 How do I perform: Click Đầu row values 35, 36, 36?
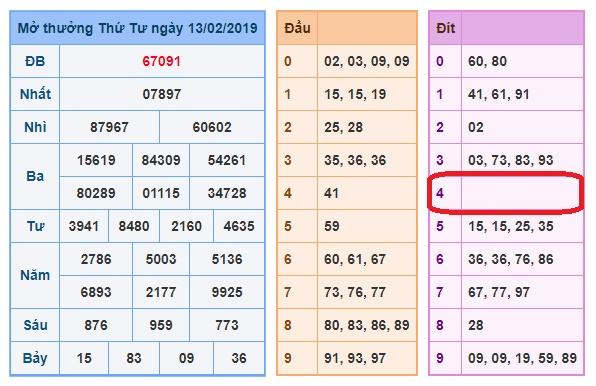pyautogui.click(x=355, y=160)
